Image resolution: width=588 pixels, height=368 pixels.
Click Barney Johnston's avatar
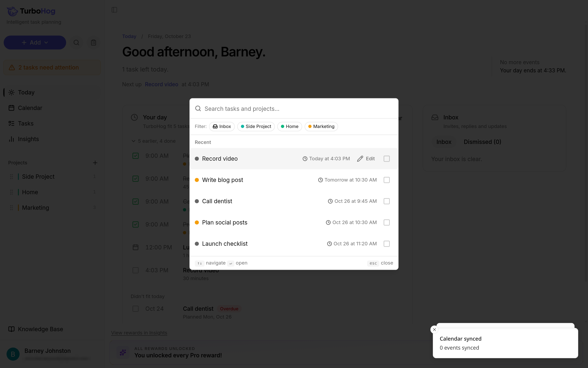pyautogui.click(x=13, y=354)
